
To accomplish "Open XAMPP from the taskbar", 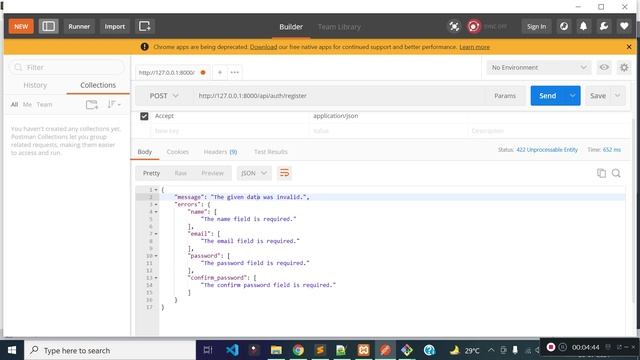I will point(363,350).
